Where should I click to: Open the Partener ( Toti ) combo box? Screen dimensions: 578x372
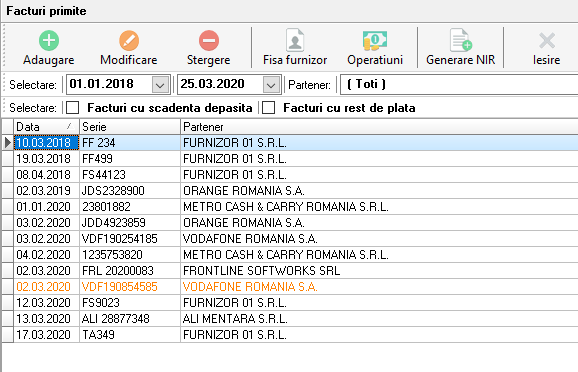(459, 84)
